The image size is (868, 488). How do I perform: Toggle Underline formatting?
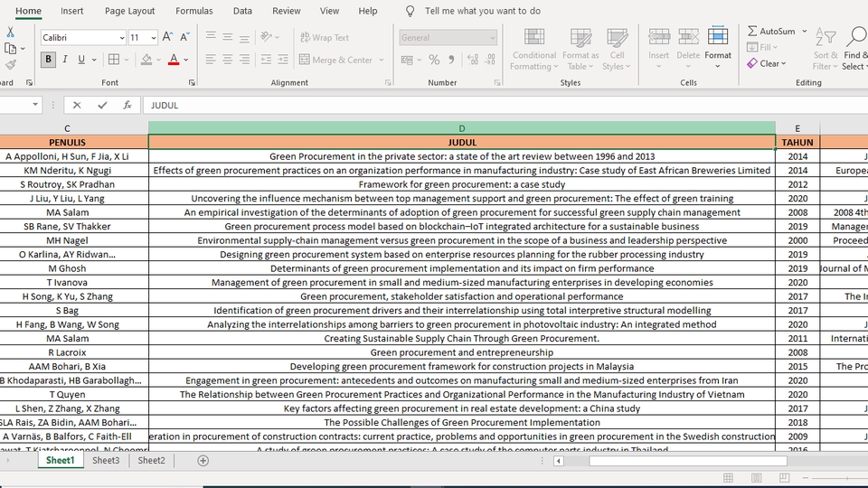81,60
